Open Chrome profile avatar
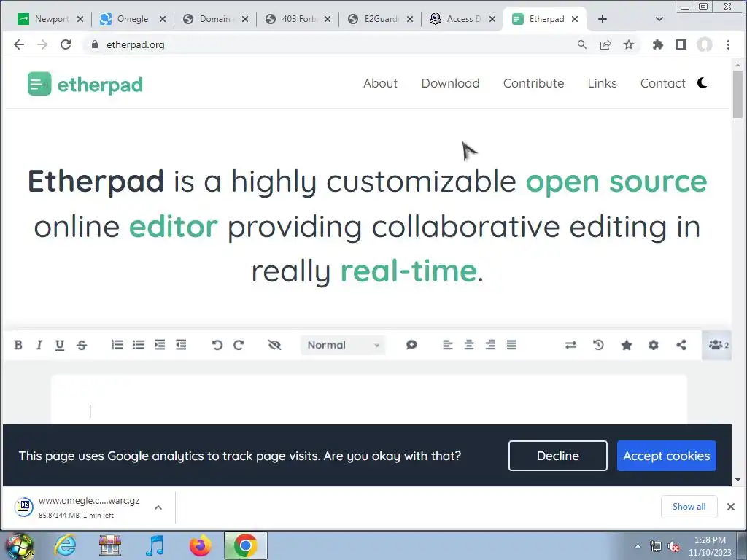 click(705, 44)
